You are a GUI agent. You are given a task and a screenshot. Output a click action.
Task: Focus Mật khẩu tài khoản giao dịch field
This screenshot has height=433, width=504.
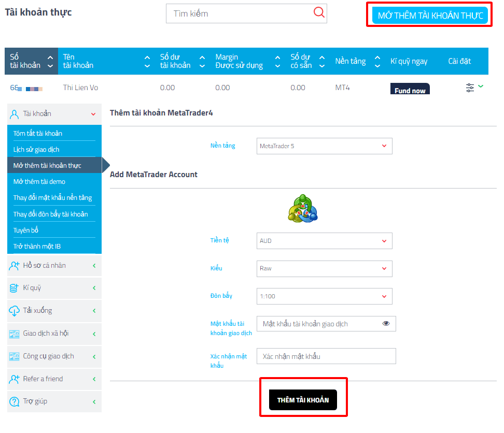click(326, 324)
